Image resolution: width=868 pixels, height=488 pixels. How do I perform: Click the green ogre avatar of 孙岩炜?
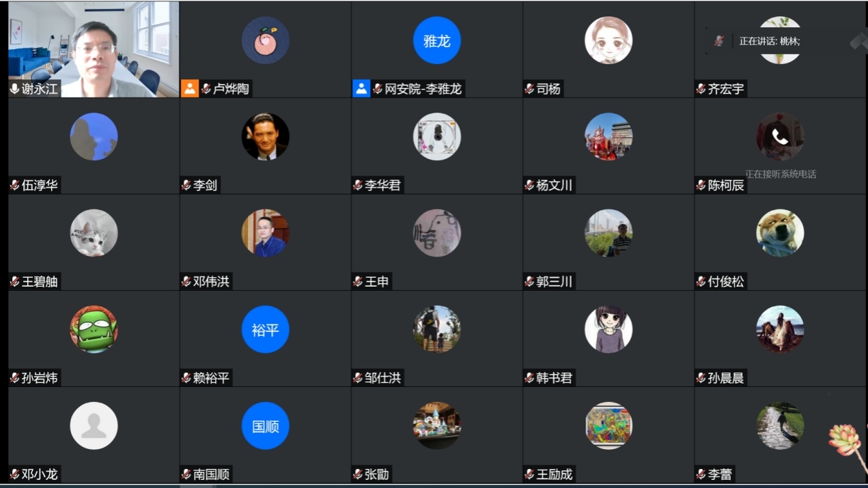[x=94, y=330]
